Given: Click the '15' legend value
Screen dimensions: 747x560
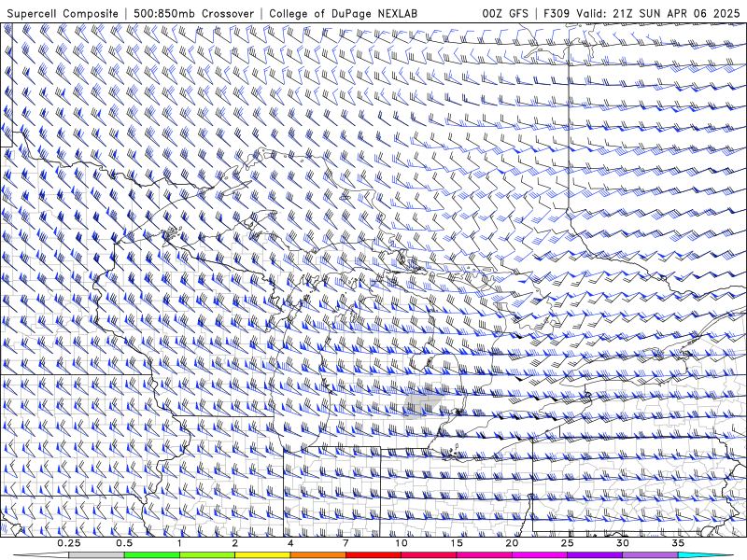Looking at the screenshot, I should [457, 543].
